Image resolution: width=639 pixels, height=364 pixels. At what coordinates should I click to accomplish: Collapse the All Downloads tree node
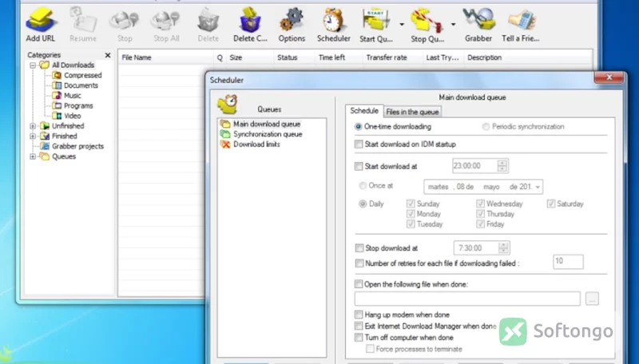(x=33, y=65)
